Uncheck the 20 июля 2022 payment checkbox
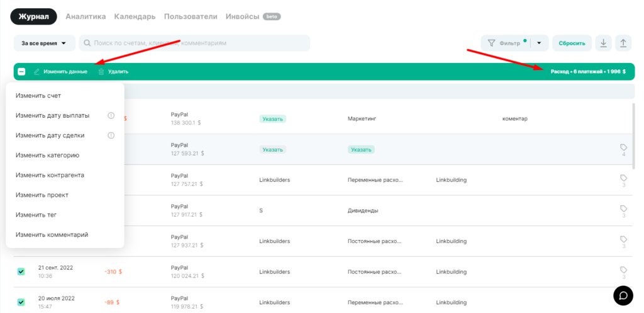Viewport: 644px width, 313px height. pyautogui.click(x=21, y=302)
